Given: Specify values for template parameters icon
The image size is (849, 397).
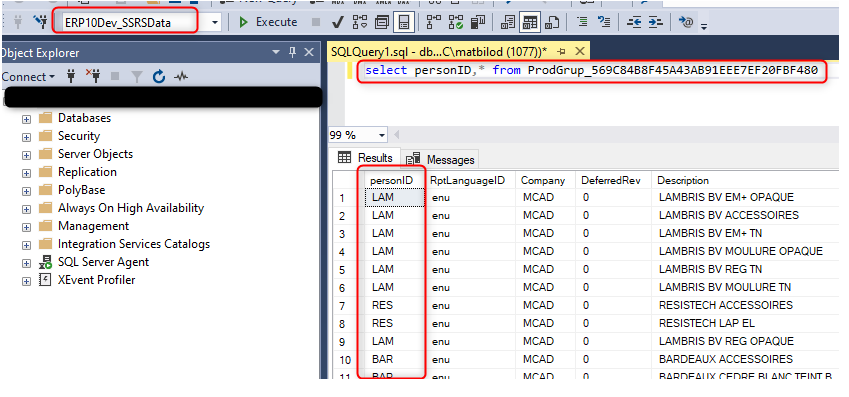Looking at the screenshot, I should tap(686, 22).
